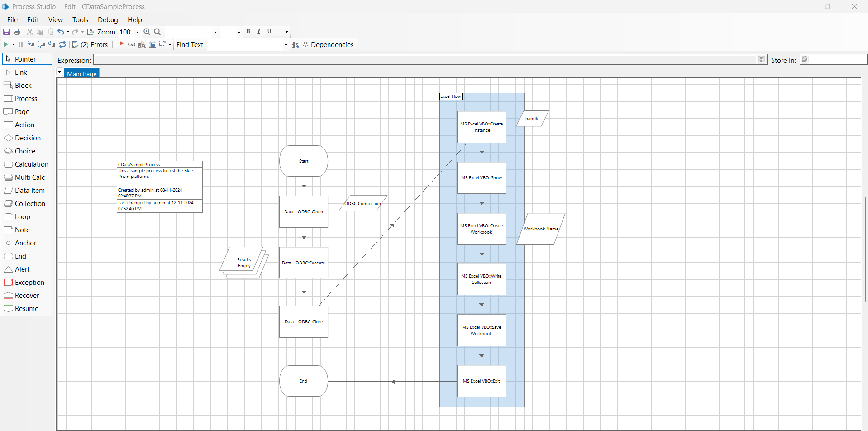Expand the Zoom percentage dropdown

click(x=138, y=32)
